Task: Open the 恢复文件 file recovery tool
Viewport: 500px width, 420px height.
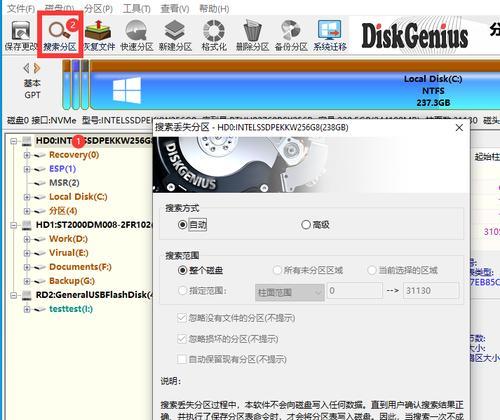Action: [99, 35]
